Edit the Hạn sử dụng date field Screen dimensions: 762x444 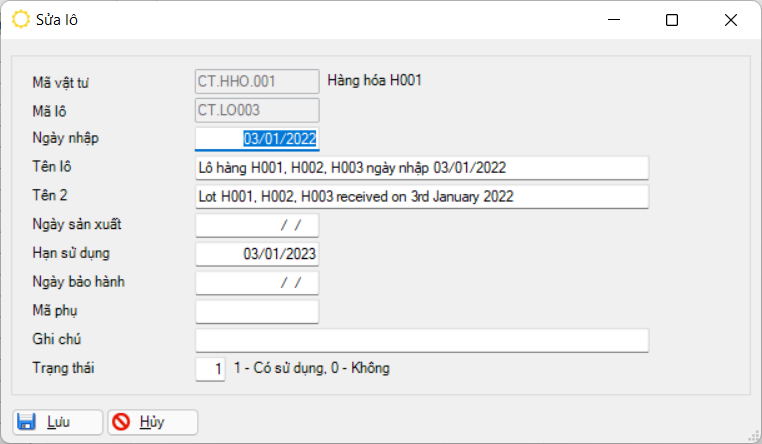[257, 254]
